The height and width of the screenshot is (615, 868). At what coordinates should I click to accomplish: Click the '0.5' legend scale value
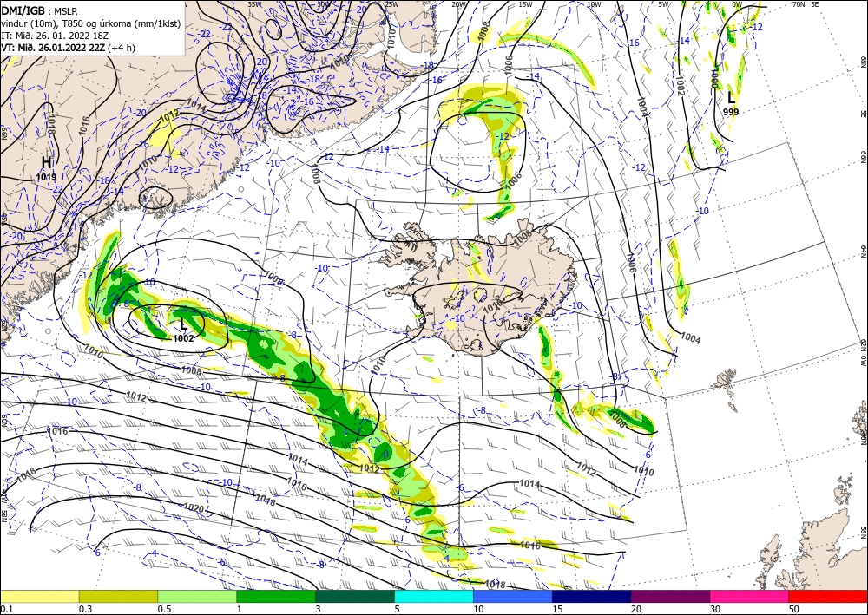point(164,609)
